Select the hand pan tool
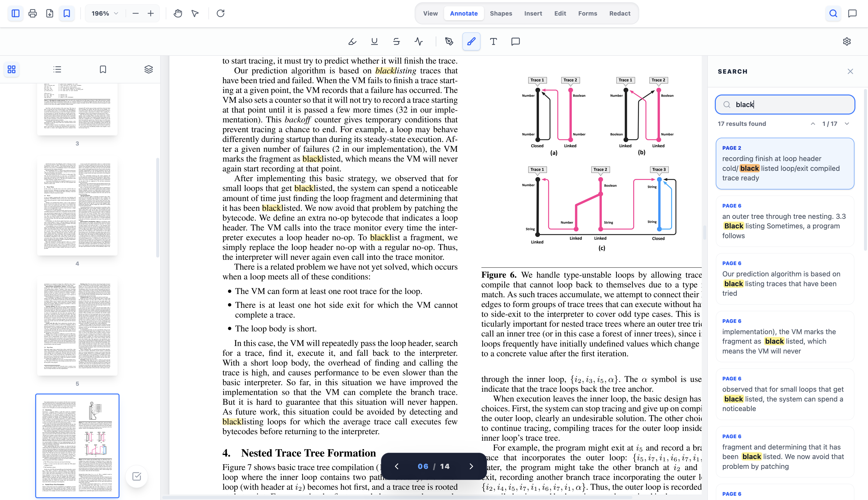 [x=178, y=13]
